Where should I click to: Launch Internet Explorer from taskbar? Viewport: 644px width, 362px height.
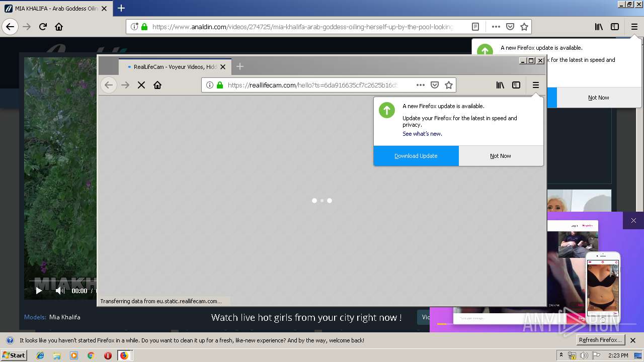coord(40,355)
